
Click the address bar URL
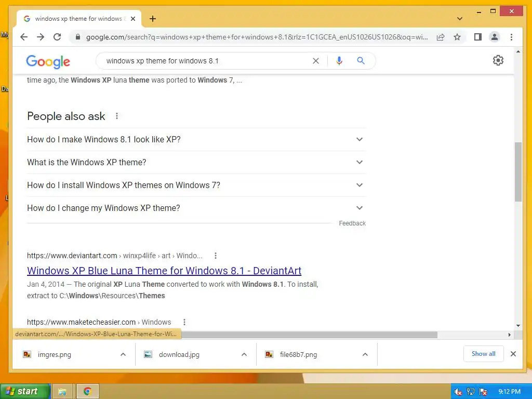pyautogui.click(x=257, y=37)
